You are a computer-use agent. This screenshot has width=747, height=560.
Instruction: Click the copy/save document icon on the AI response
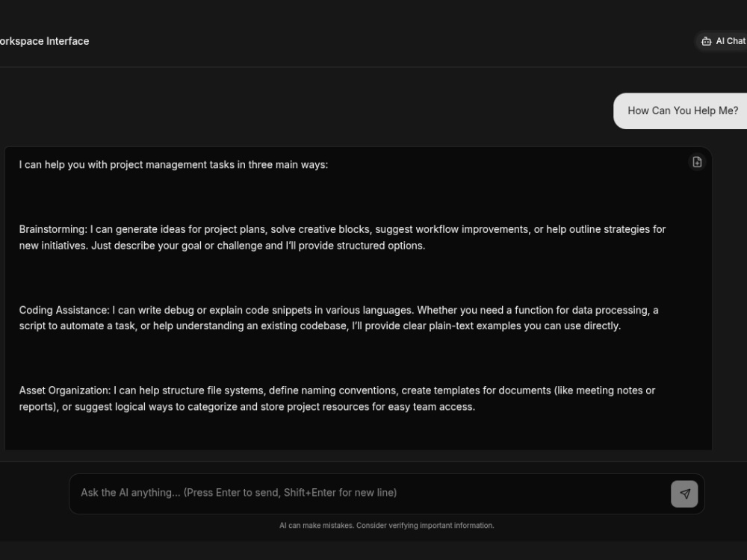pos(697,162)
